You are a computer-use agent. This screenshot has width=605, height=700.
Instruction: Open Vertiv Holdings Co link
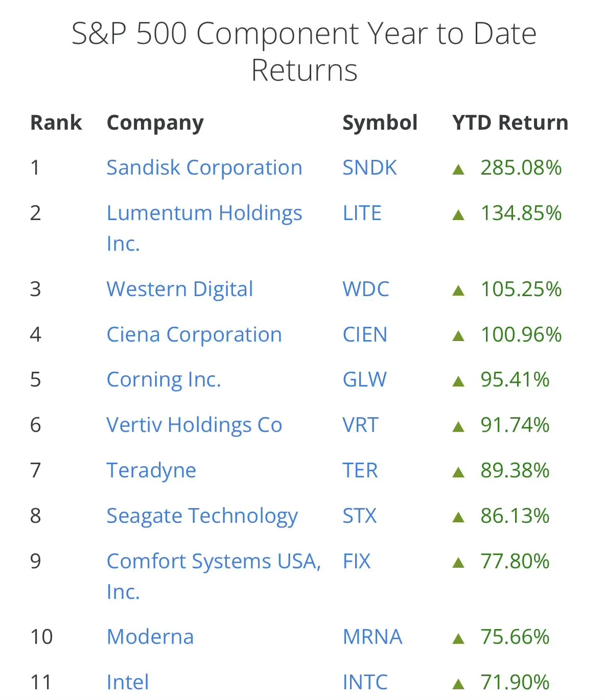click(x=194, y=425)
